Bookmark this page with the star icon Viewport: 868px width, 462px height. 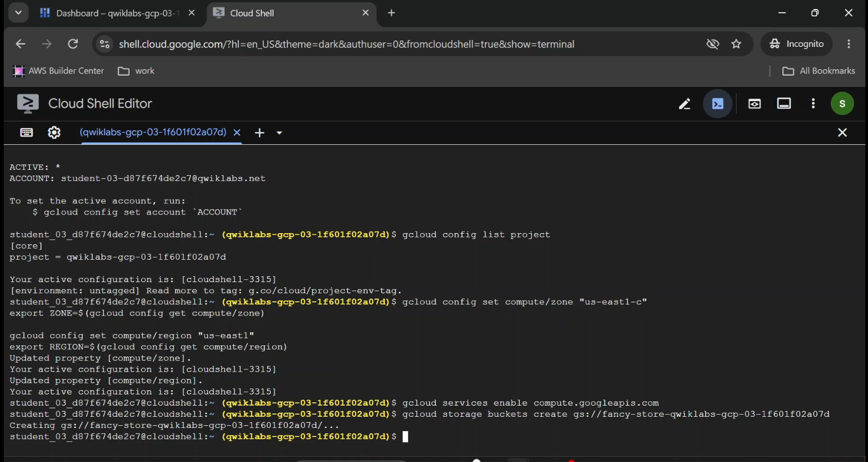737,44
